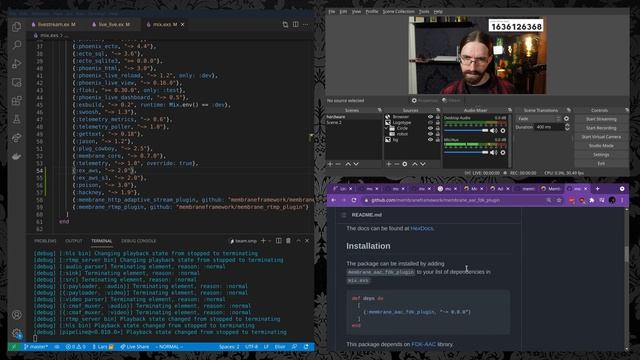Move the OBS source up
This screenshot has width=640, height=360.
point(415,164)
